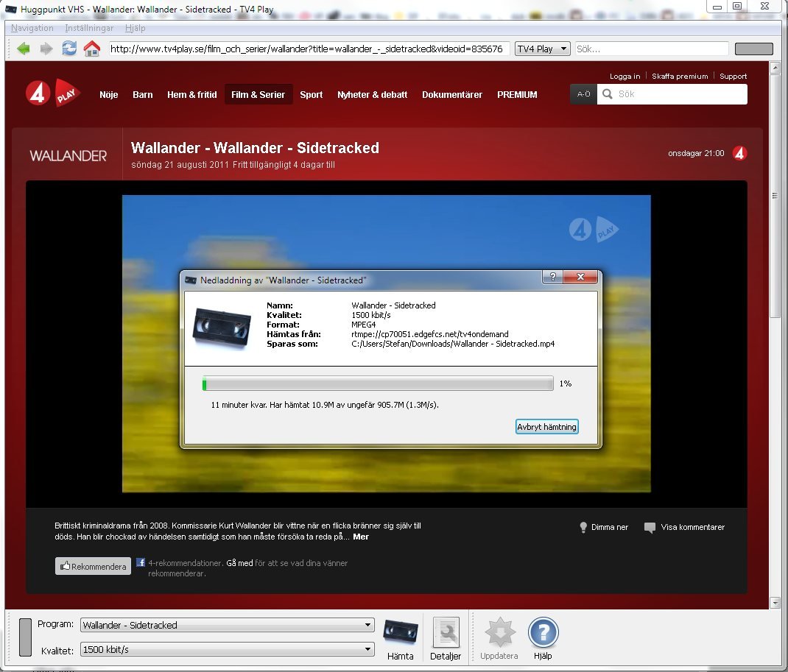The width and height of the screenshot is (788, 672).
Task: Click the Rekommendera button
Action: point(93,566)
